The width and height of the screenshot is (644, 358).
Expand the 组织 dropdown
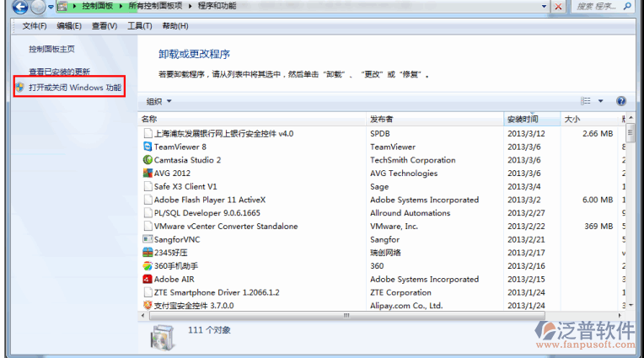(x=158, y=101)
